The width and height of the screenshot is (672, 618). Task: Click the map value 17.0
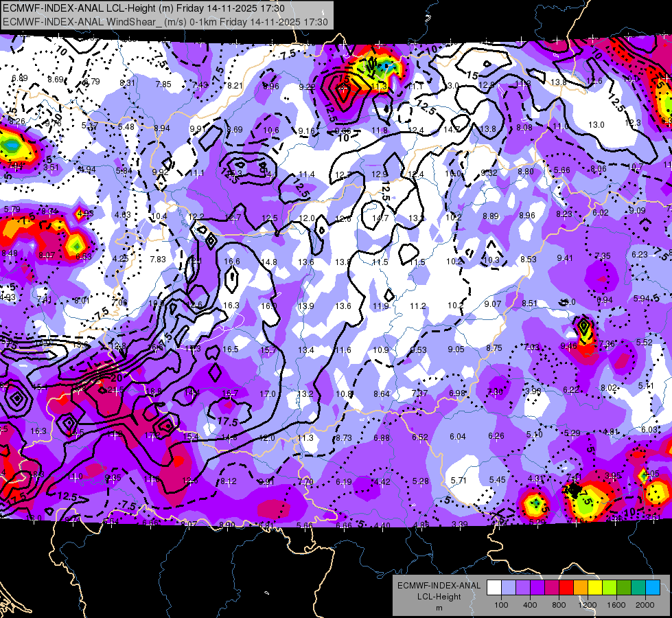(x=268, y=393)
